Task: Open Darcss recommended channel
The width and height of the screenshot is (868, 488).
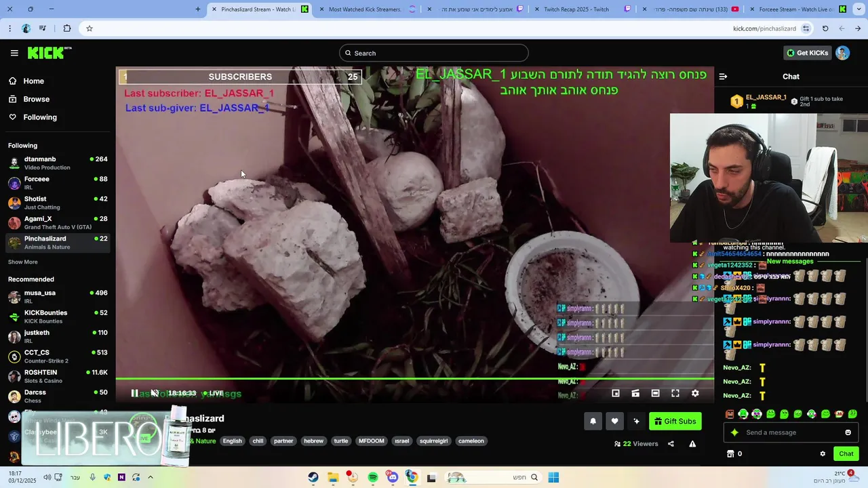Action: click(58, 396)
